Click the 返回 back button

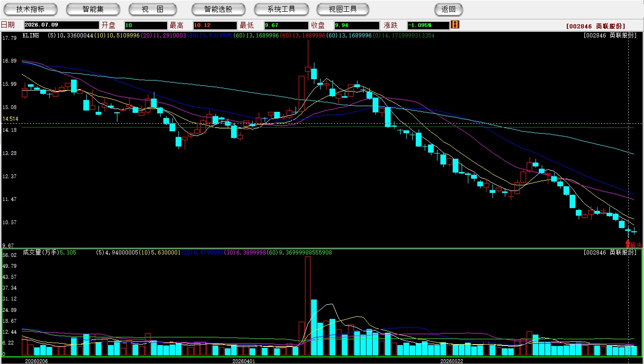(x=448, y=9)
